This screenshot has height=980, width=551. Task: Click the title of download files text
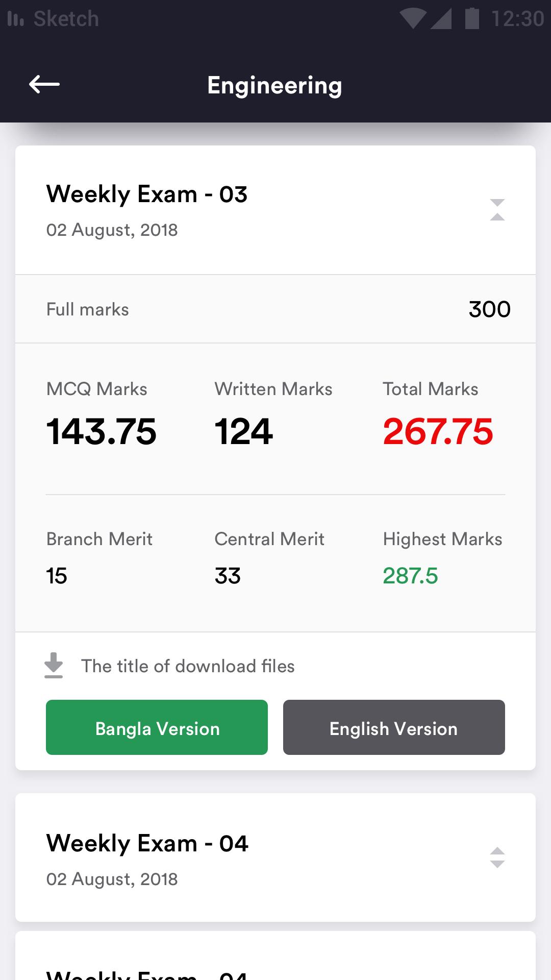(x=188, y=666)
